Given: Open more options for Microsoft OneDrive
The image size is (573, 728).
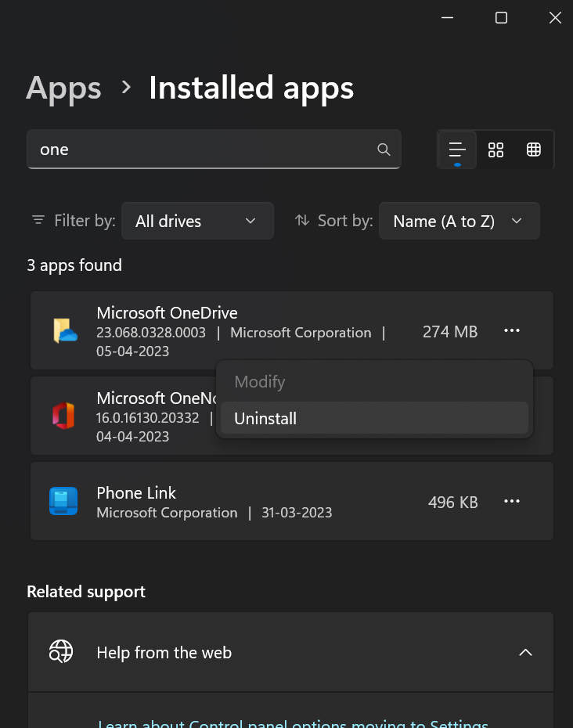Looking at the screenshot, I should 512,331.
